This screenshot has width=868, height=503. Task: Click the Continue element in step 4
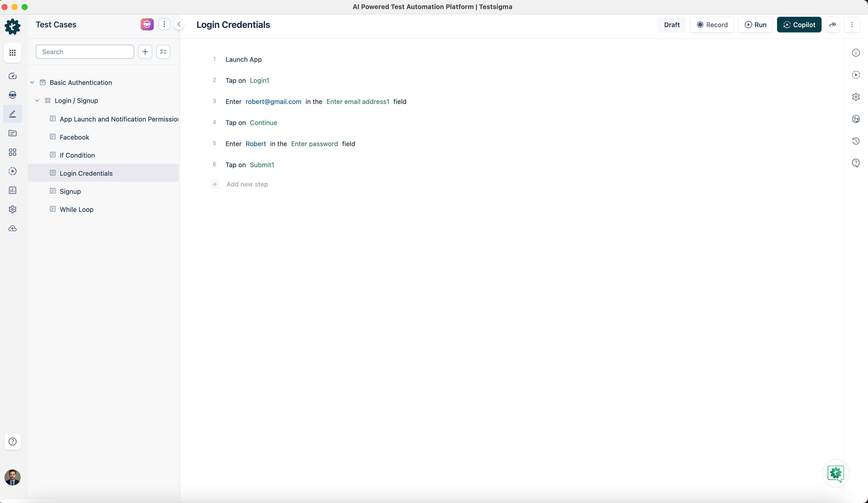263,122
